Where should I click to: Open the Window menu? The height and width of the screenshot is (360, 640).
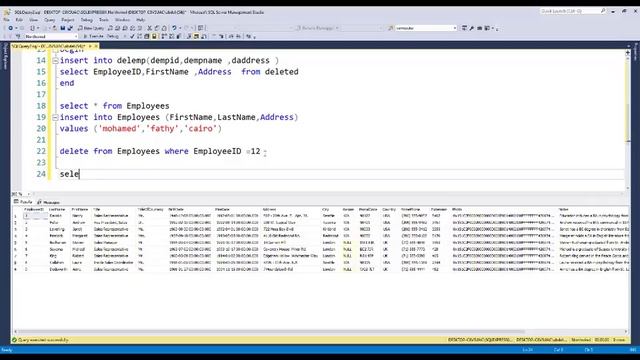coord(122,20)
